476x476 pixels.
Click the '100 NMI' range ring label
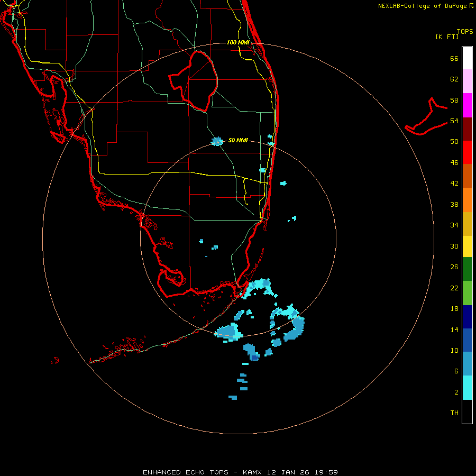pos(238,42)
